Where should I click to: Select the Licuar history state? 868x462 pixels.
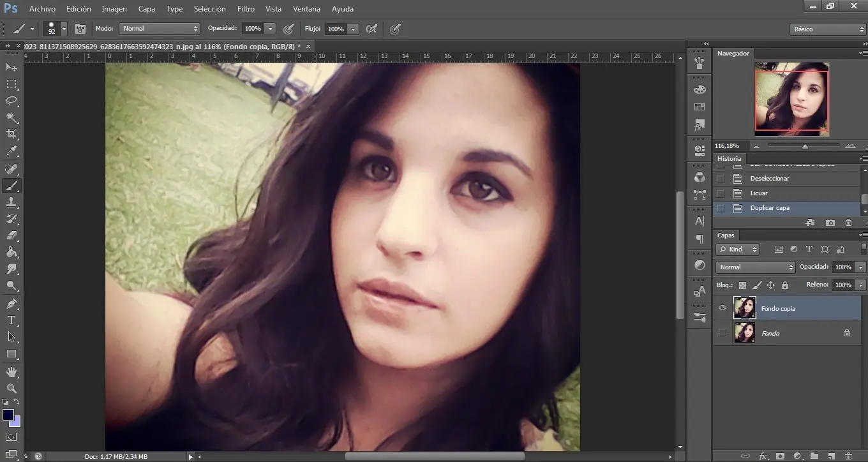787,193
